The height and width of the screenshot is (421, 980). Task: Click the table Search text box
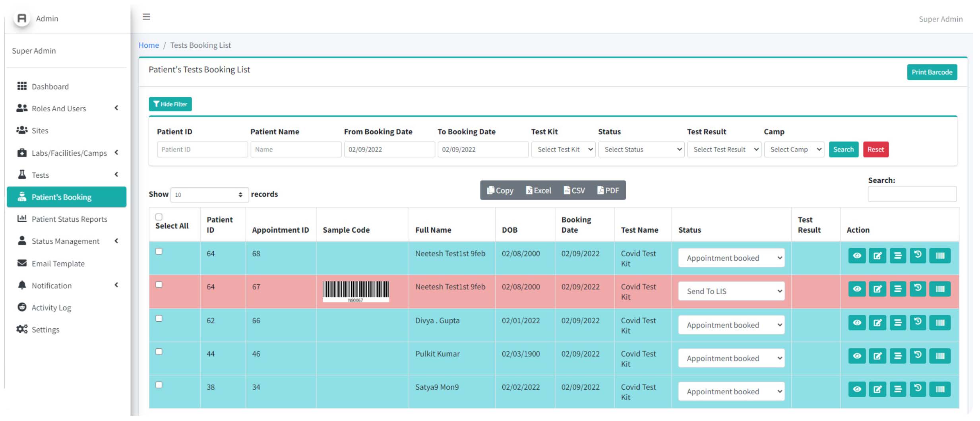[912, 194]
